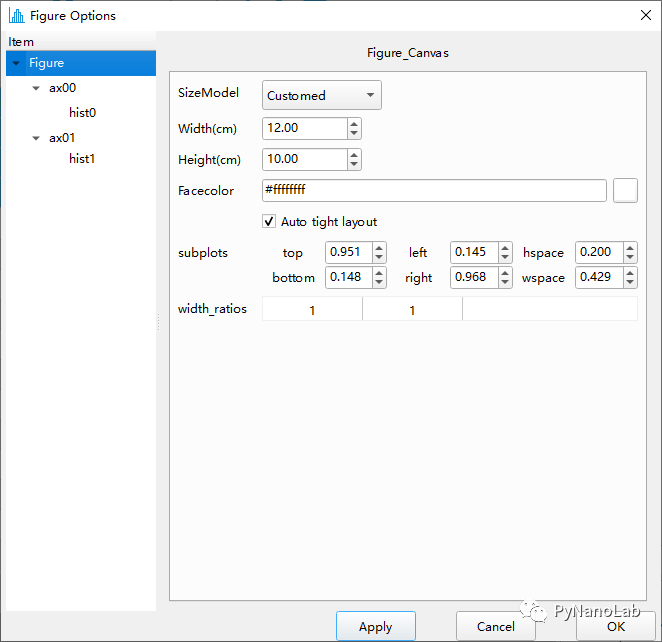The width and height of the screenshot is (662, 642).
Task: Decrease Width(cm) with the down arrow
Action: point(354,133)
